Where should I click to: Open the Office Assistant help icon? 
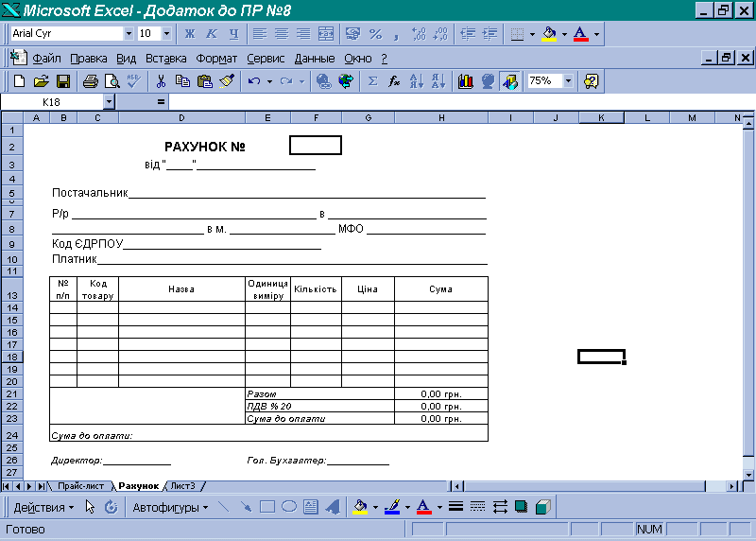592,81
